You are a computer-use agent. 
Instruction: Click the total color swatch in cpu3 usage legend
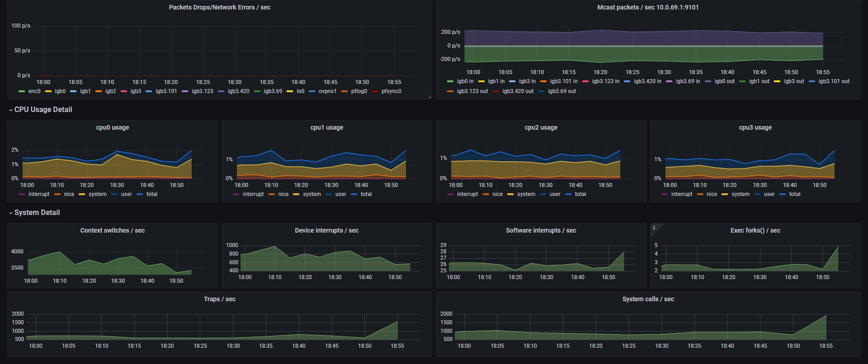coord(783,194)
